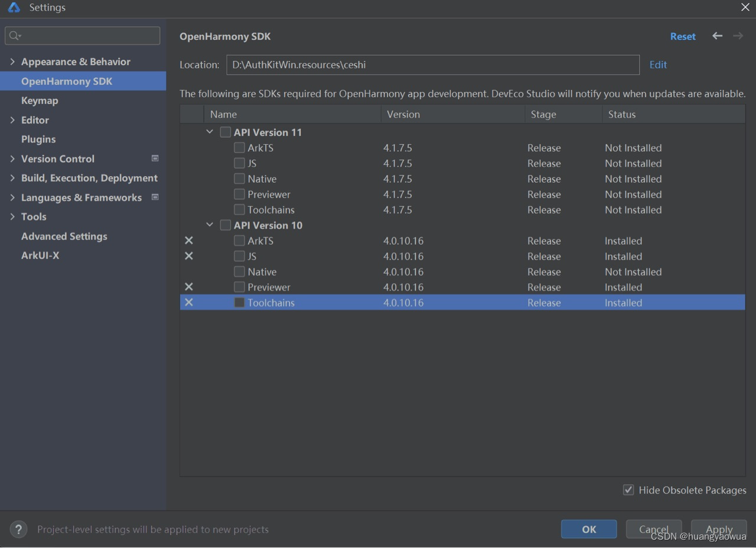Uncheck Hide Obsolete Packages
This screenshot has height=548, width=756.
(628, 490)
